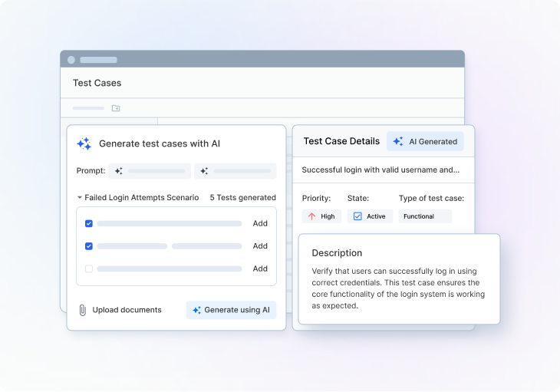Click Add on the third test case row
The width and height of the screenshot is (560, 392).
pyautogui.click(x=260, y=268)
